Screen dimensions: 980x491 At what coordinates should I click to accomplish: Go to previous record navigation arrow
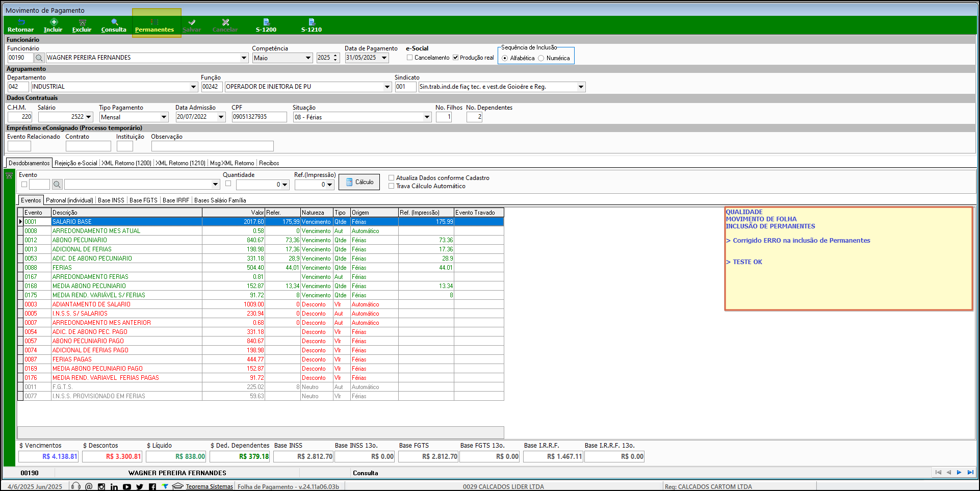[x=949, y=472]
